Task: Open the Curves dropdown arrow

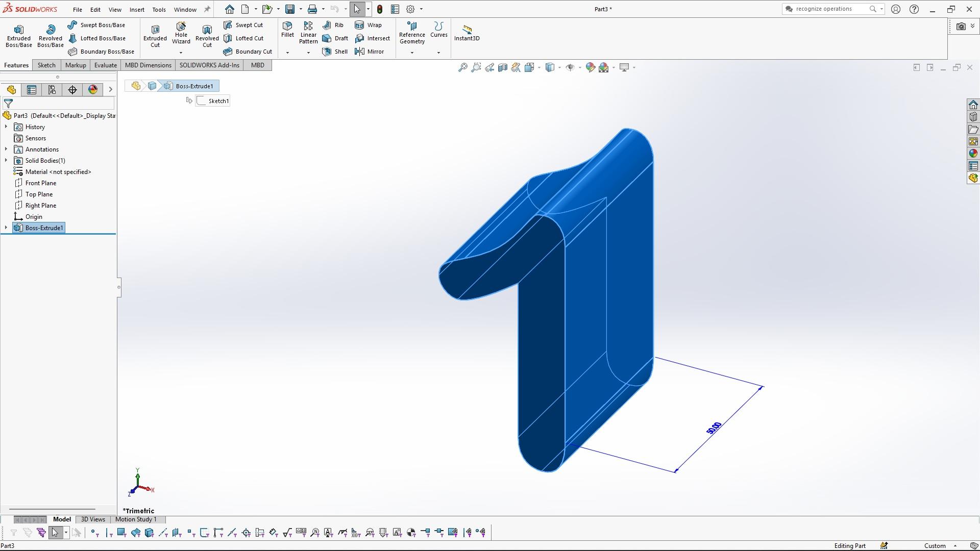Action: 438,53
